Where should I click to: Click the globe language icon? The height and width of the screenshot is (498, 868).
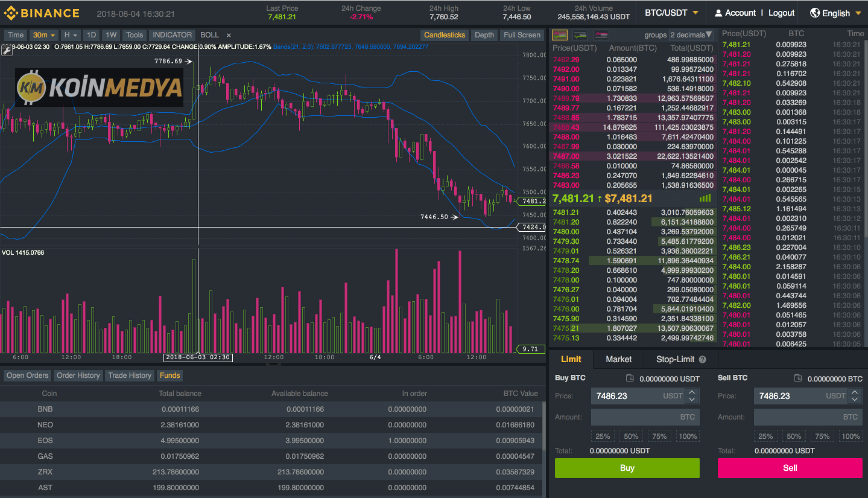pos(815,13)
